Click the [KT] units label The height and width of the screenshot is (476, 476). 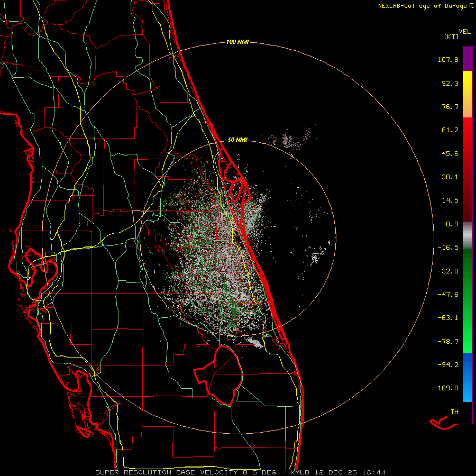tap(451, 36)
